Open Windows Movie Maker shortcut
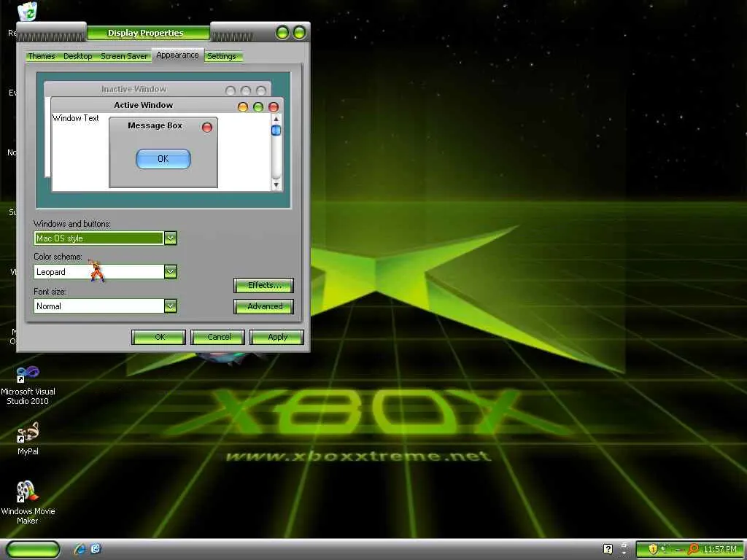 tap(28, 502)
